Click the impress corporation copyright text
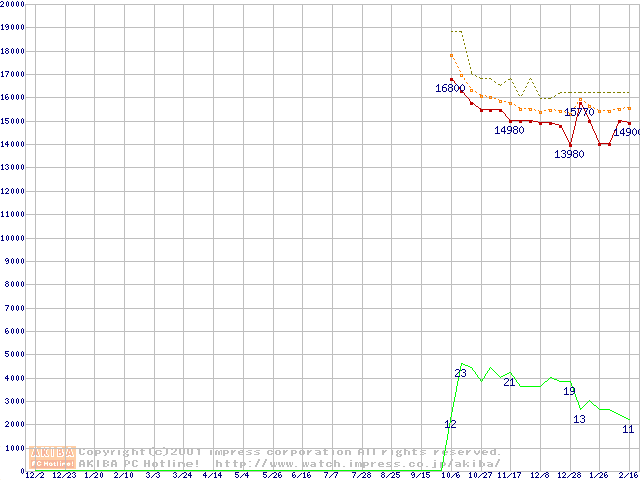 click(x=290, y=451)
